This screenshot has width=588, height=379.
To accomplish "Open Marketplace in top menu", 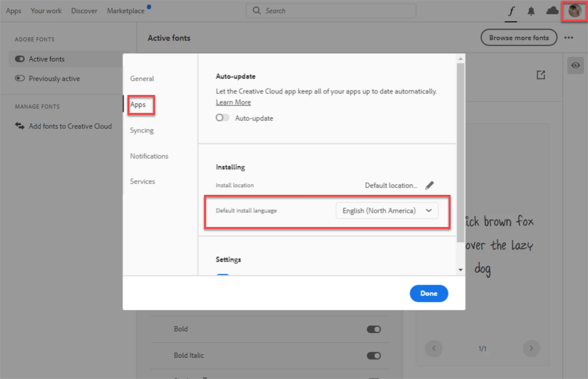I will [126, 11].
